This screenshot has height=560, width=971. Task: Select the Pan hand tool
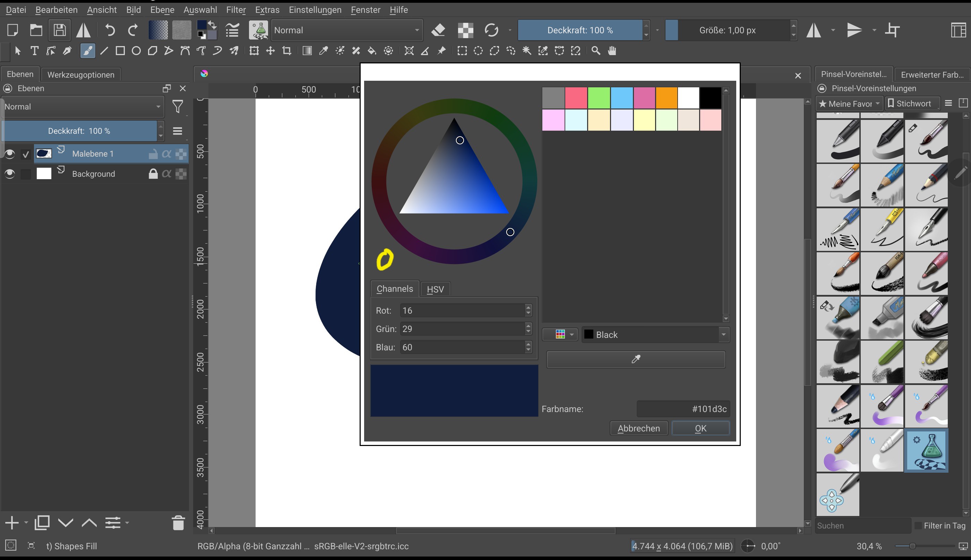point(612,51)
